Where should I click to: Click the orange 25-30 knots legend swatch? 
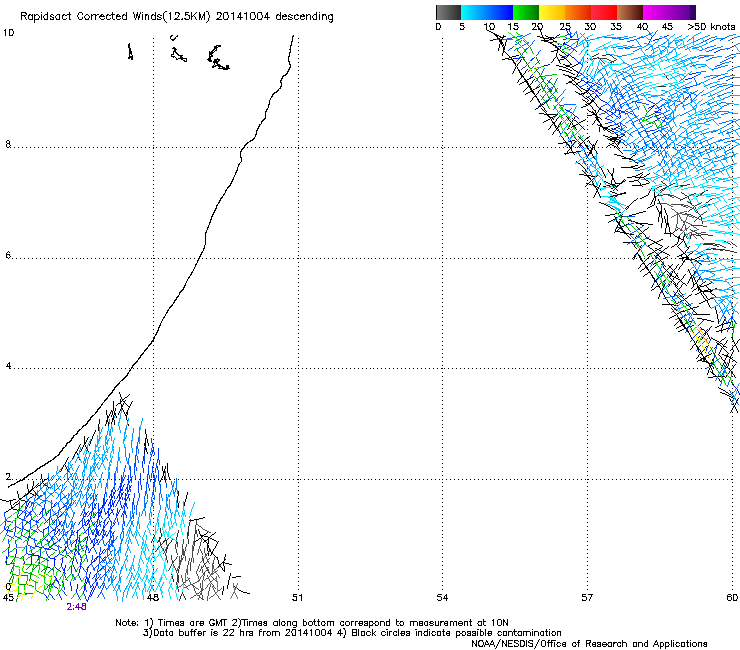(578, 12)
